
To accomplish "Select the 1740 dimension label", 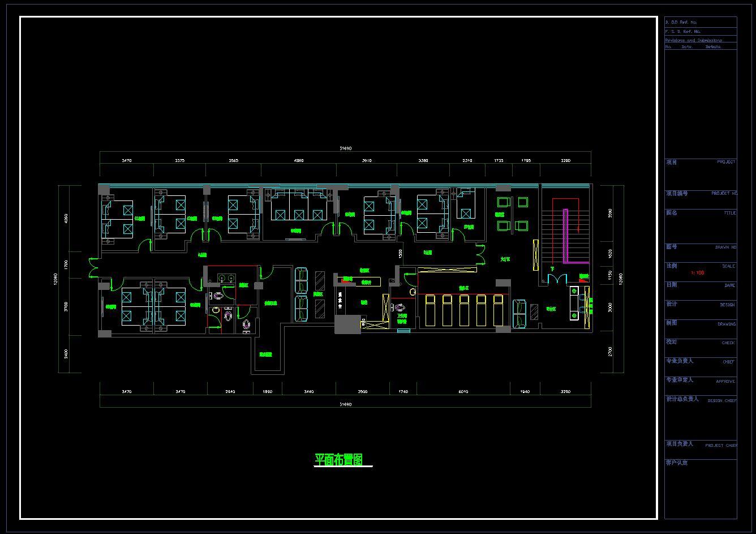I will [403, 392].
